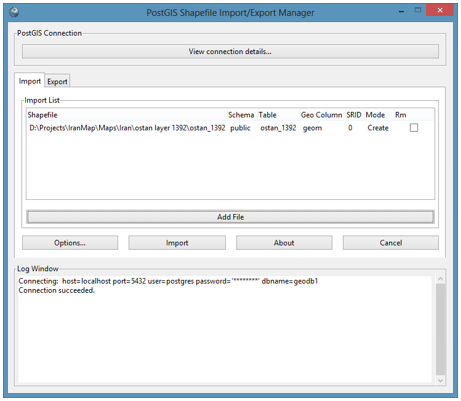Screen dimensions: 461x401
Task: Click the Rm column header
Action: point(414,115)
